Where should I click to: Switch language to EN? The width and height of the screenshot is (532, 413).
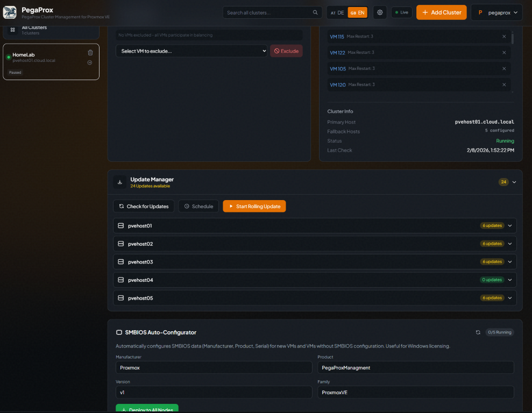358,12
